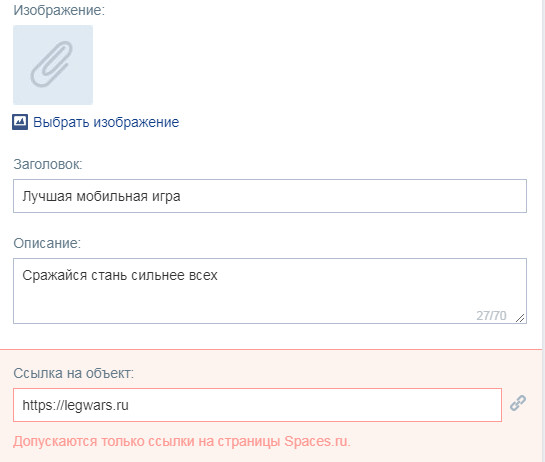Click the Заголовок label
This screenshot has width=545, height=462.
pos(48,164)
